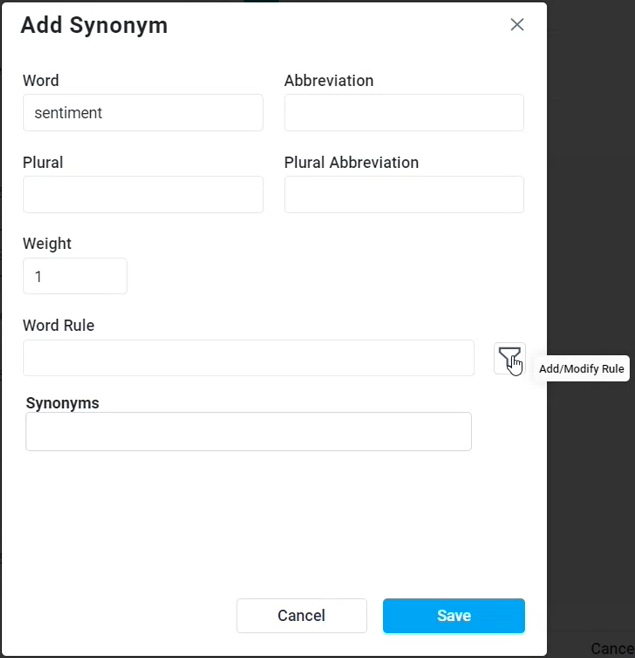Close the Add Synonym dialog with X
This screenshot has height=658, width=635.
pos(517,25)
